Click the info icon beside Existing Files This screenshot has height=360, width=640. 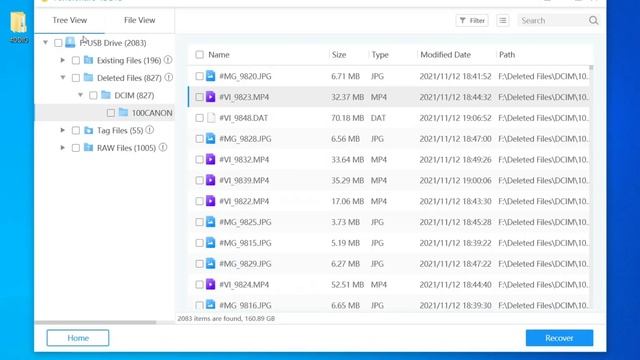tap(168, 60)
